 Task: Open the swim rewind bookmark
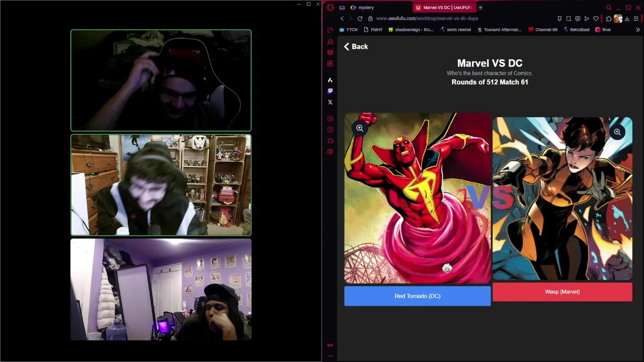[x=455, y=30]
